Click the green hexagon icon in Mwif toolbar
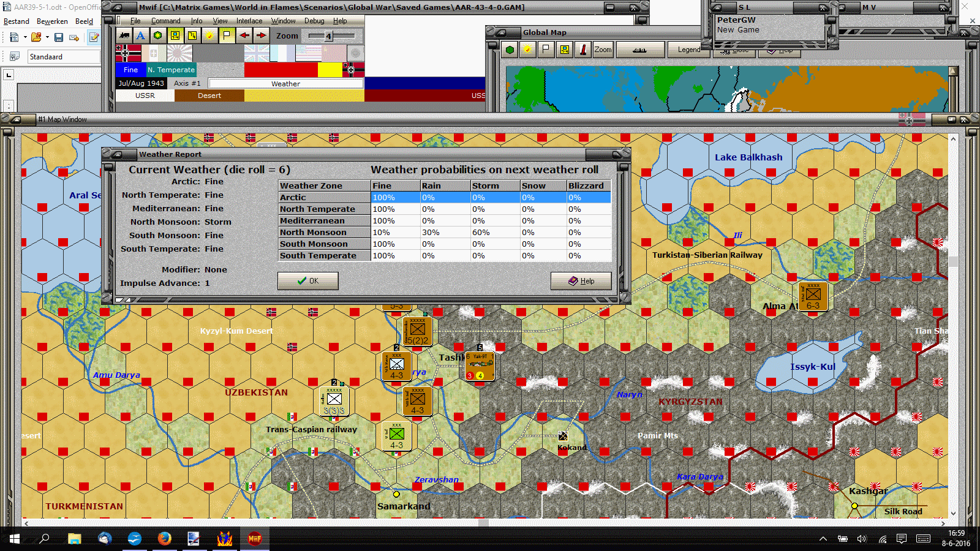 158,36
